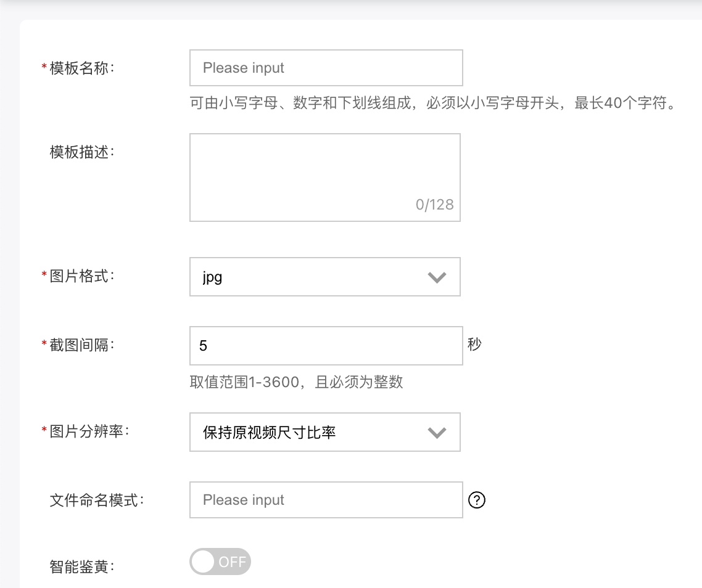Click the 文件命名模式 field label
Screen dimensions: 702x588
[97, 500]
